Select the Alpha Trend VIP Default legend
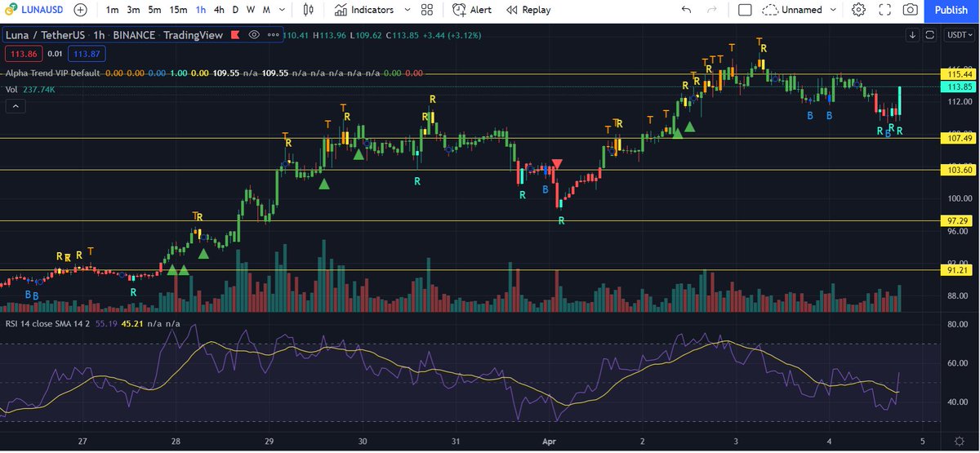 [52, 73]
